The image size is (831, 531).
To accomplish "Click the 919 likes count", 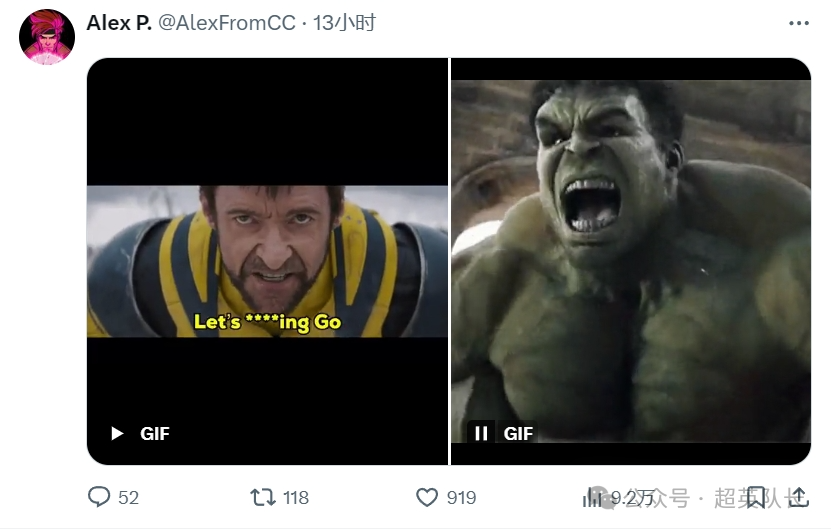I will point(461,497).
